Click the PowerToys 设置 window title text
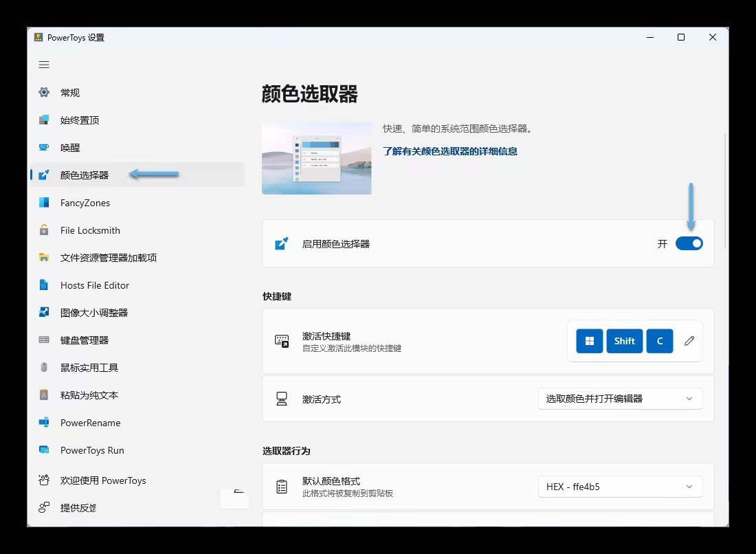This screenshot has height=554, width=756. (x=76, y=38)
